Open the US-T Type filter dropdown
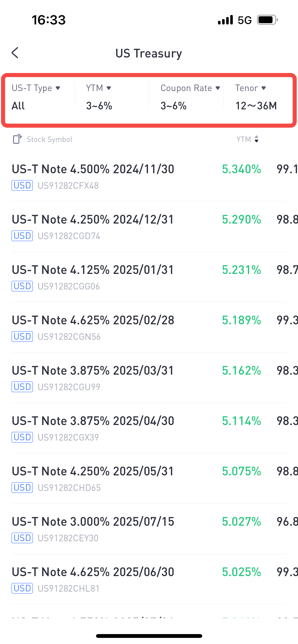This screenshot has width=298, height=644. [x=36, y=97]
